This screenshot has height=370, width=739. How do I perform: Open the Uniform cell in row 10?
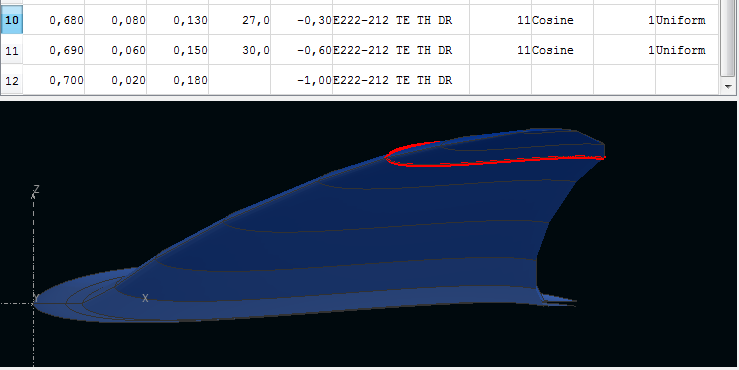point(687,20)
